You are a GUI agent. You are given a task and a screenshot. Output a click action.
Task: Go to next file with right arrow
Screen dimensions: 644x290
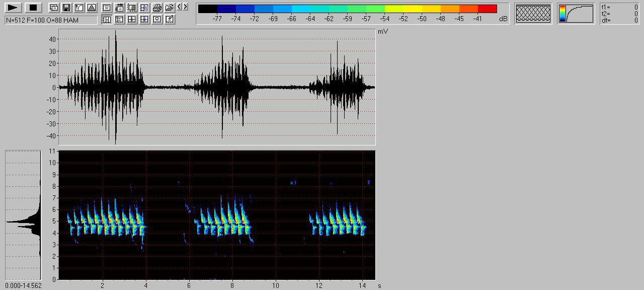point(186,7)
